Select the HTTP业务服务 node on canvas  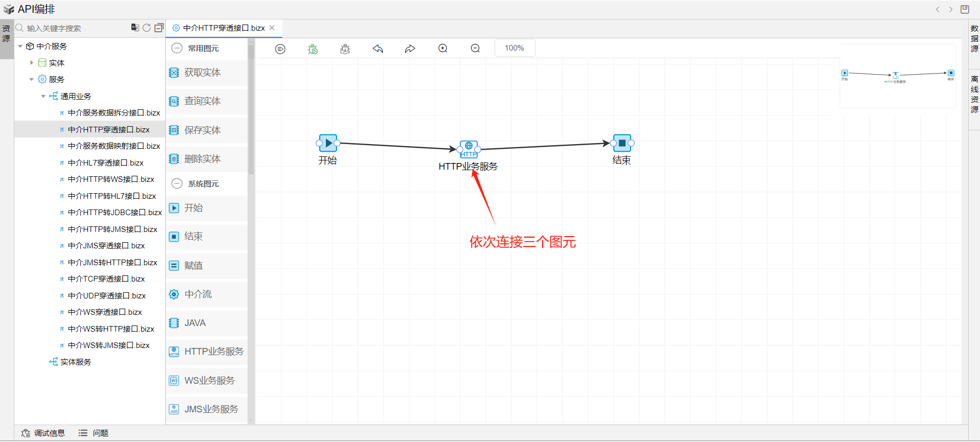pos(469,148)
